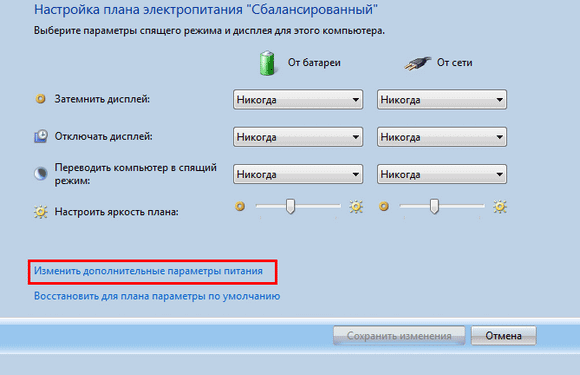
Task: Open Изменить дополнительные параметры питания link
Action: [x=148, y=271]
